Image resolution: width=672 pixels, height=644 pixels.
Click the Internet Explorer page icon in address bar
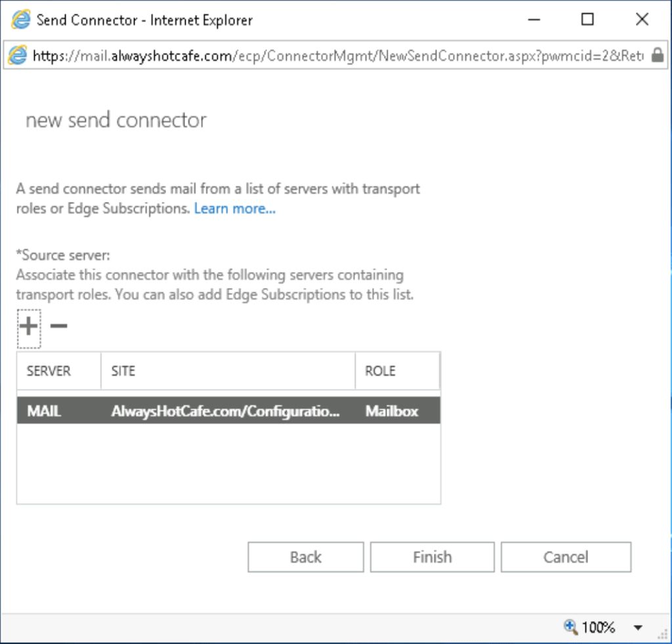click(18, 55)
